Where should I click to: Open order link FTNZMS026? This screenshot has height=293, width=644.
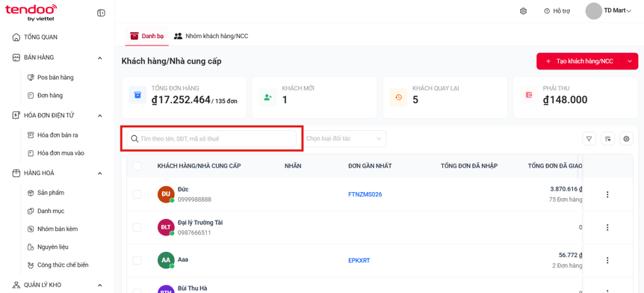point(365,194)
